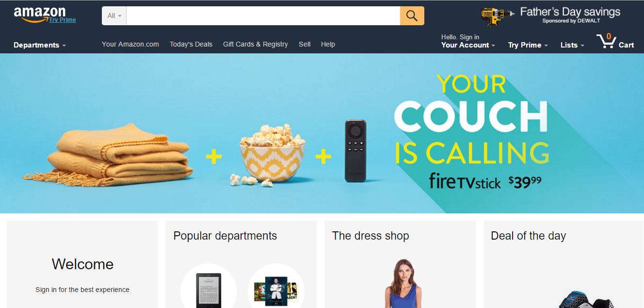Open Gift Cards & Registry
The height and width of the screenshot is (308, 644).
(x=256, y=44)
